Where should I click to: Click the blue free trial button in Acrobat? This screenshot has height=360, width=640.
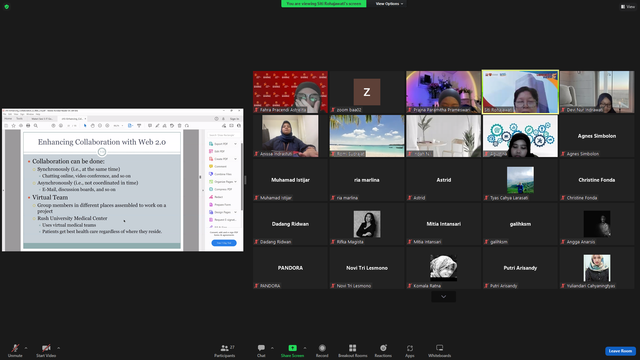coord(224,243)
